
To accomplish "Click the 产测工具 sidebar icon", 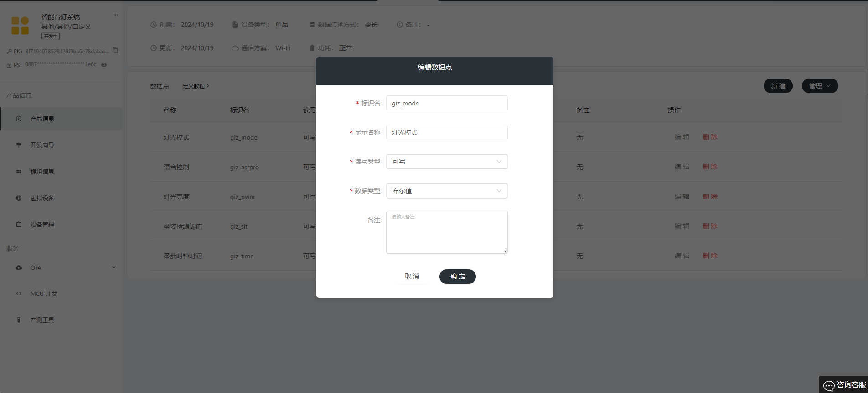I will 19,320.
